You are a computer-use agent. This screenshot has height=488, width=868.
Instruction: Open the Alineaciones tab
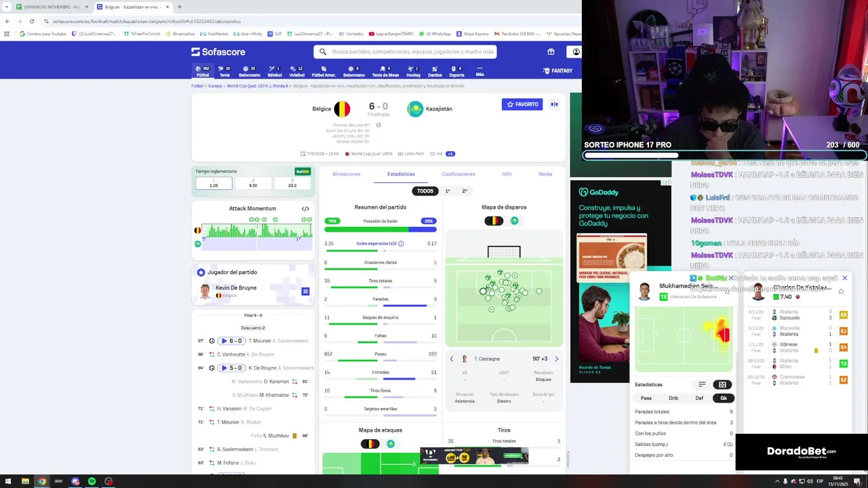click(x=347, y=174)
